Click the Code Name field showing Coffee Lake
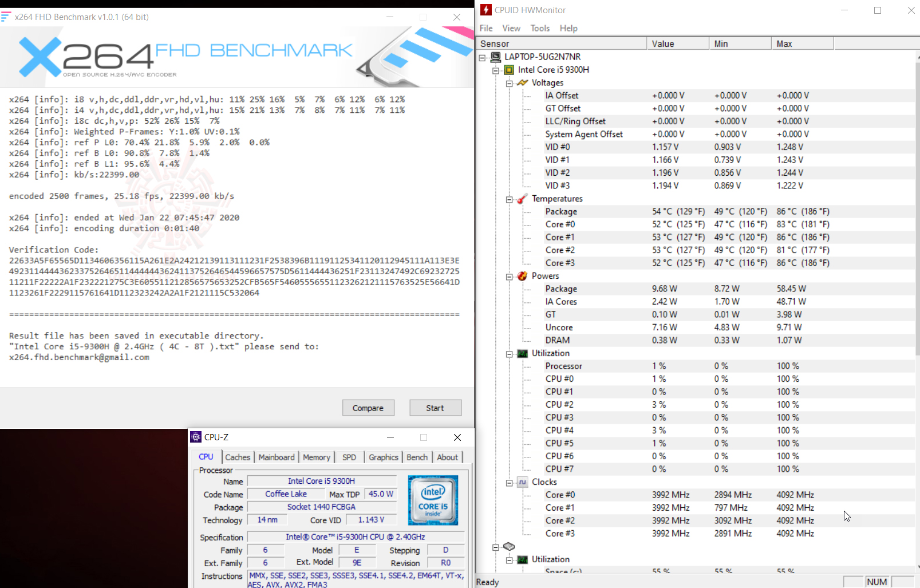The width and height of the screenshot is (920, 588). pos(286,494)
